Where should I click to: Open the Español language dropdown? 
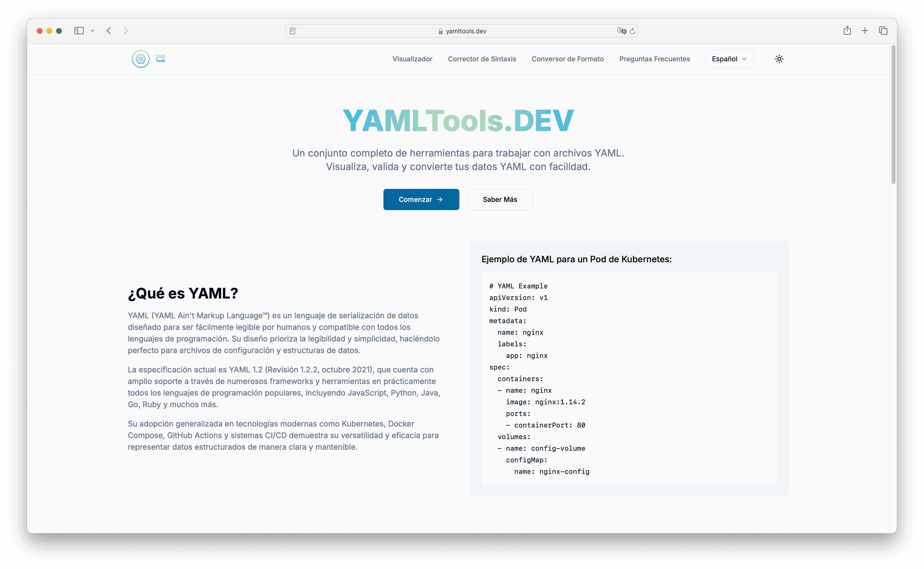point(729,59)
